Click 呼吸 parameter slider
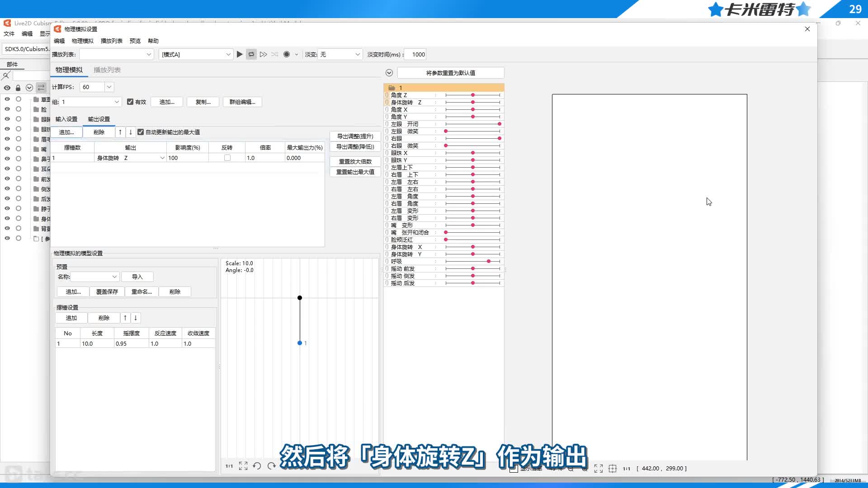Screen dimensions: 868x488 tap(473, 261)
